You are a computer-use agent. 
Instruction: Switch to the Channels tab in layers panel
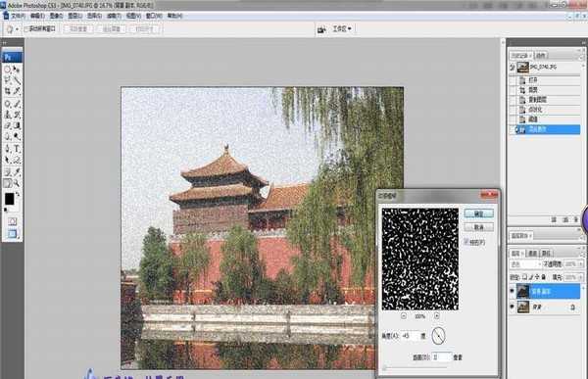533,254
